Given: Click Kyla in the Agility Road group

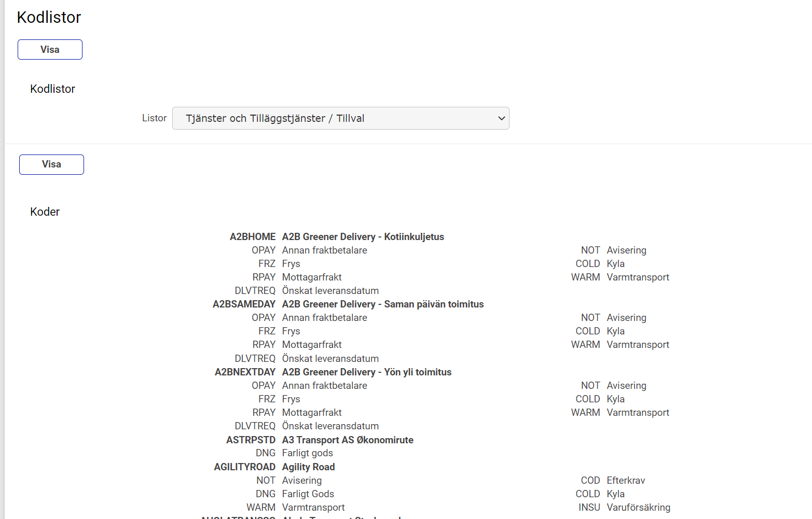Looking at the screenshot, I should click(x=616, y=494).
